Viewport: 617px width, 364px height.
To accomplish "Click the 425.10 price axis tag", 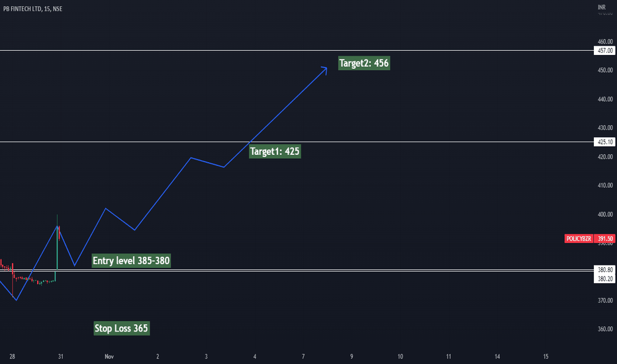I will click(604, 142).
